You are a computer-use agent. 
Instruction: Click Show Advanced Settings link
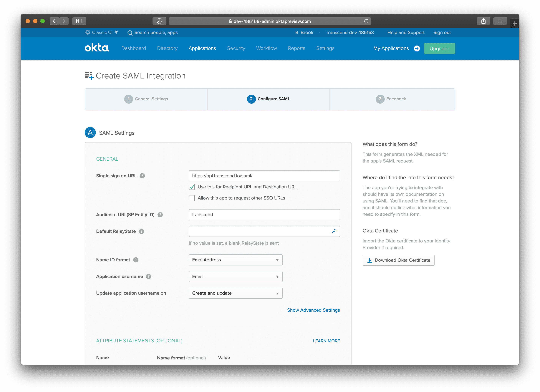(x=313, y=310)
